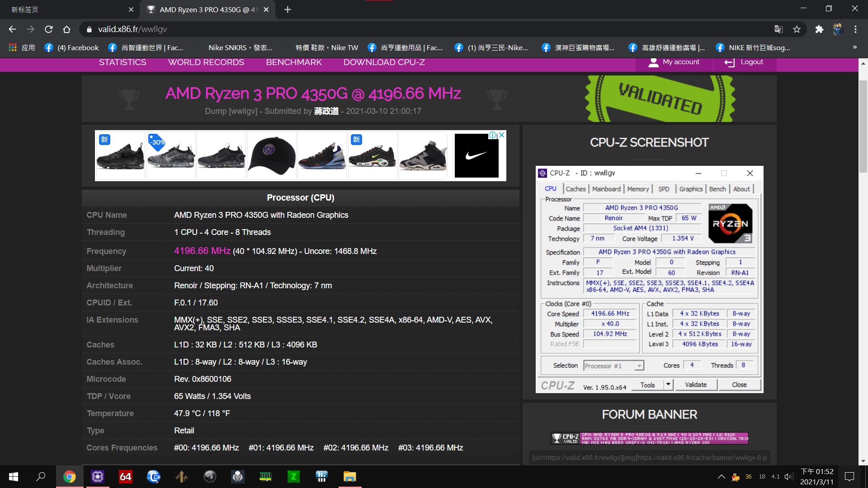Open the WORLD RECORDS menu
Screen dimensions: 868x488
206,62
